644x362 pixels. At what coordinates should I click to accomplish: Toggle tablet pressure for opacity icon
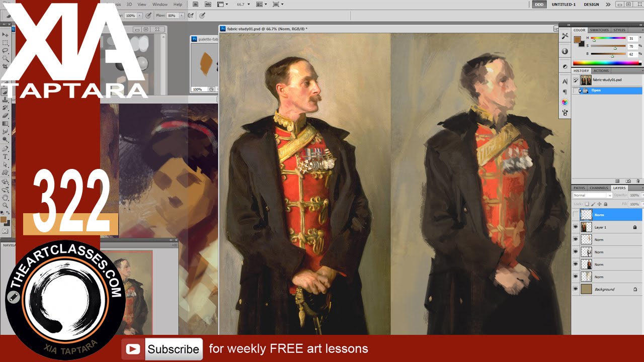(148, 16)
